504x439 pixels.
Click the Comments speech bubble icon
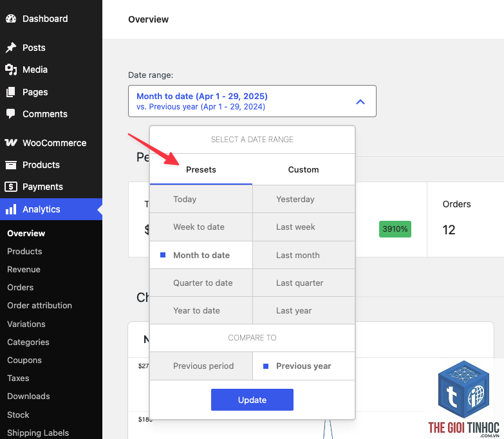pos(10,114)
